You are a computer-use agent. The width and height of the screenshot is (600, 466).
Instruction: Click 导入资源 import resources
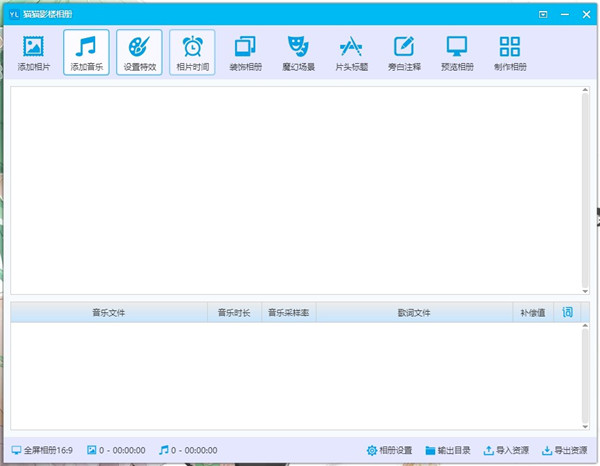click(x=506, y=450)
